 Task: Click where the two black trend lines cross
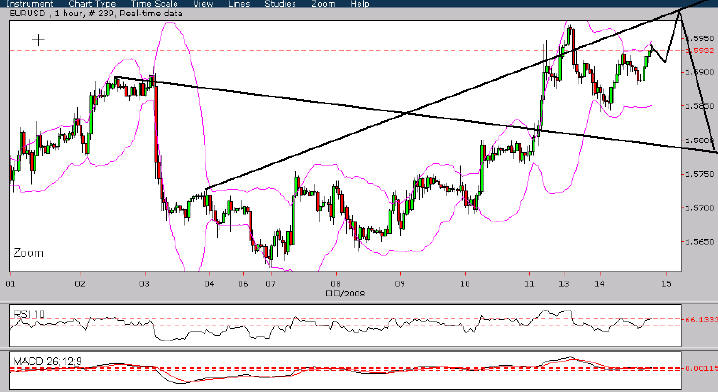[406, 113]
